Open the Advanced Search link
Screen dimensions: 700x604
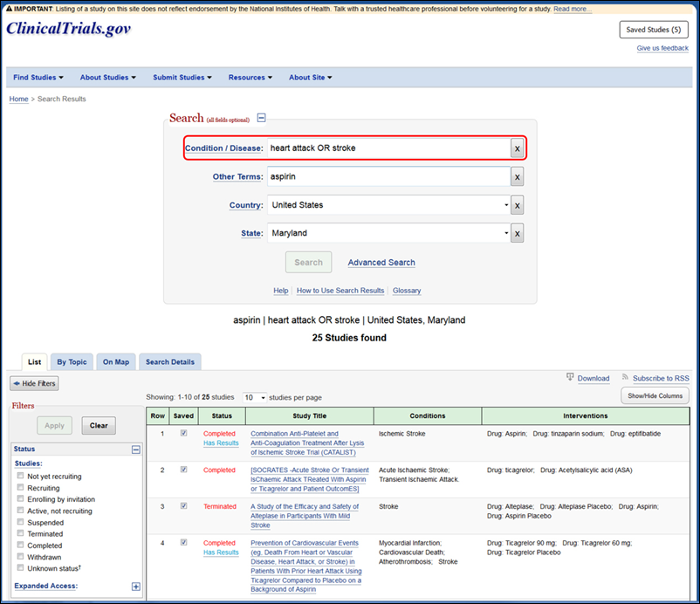[381, 263]
